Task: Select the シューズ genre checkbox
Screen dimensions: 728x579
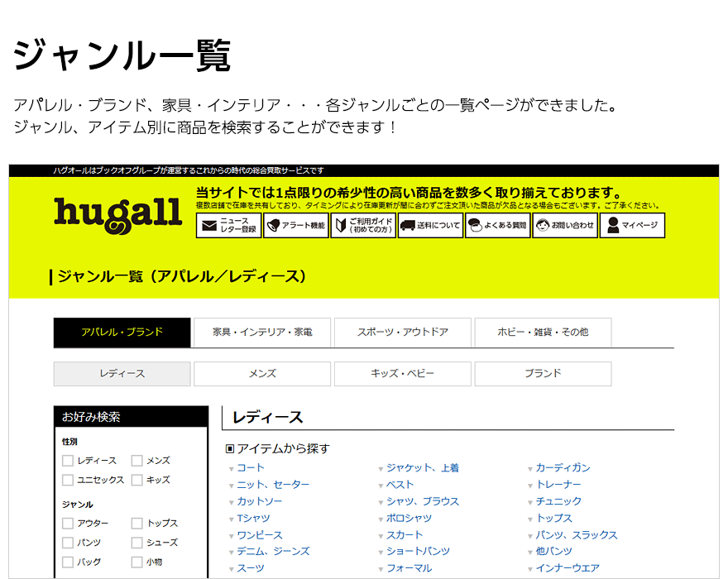Action: (x=136, y=543)
